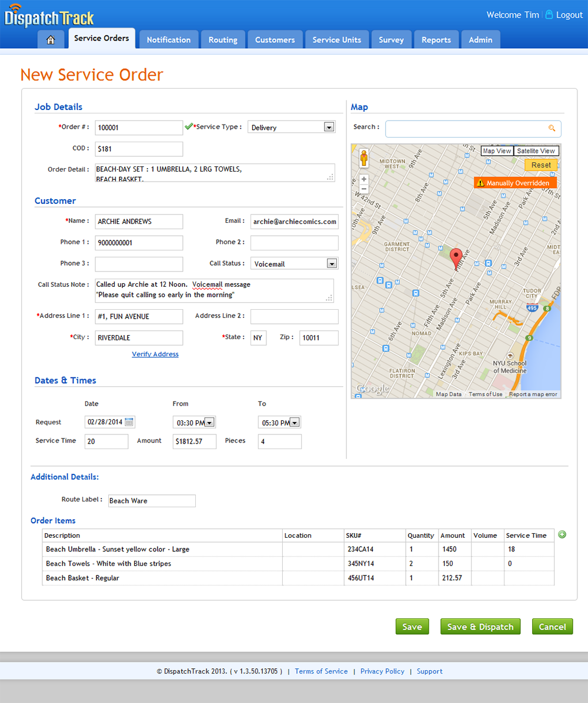Image resolution: width=588 pixels, height=703 pixels.
Task: Click the map search magnifier icon
Action: 552,128
